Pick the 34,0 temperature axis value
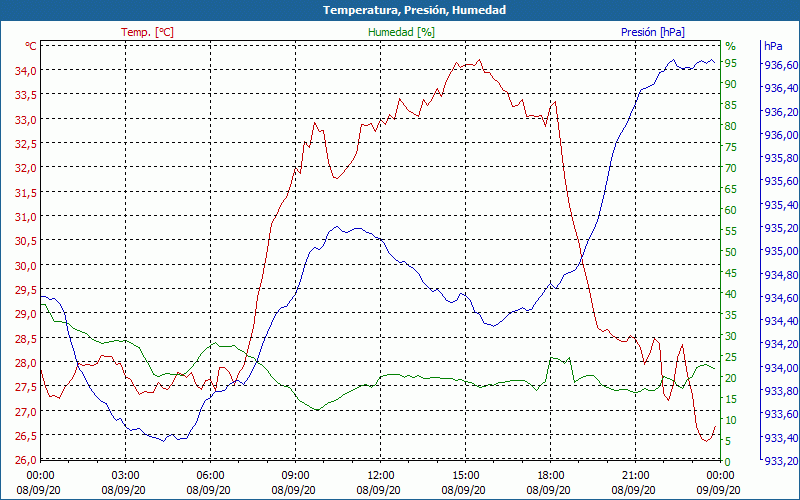Screen dimensions: 800x500 point(26,71)
